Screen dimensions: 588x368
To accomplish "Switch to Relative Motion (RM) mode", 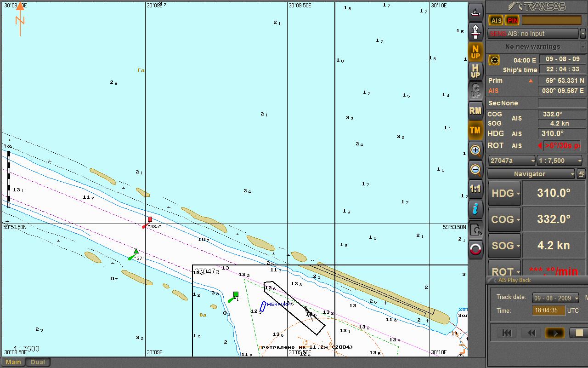I will [475, 110].
